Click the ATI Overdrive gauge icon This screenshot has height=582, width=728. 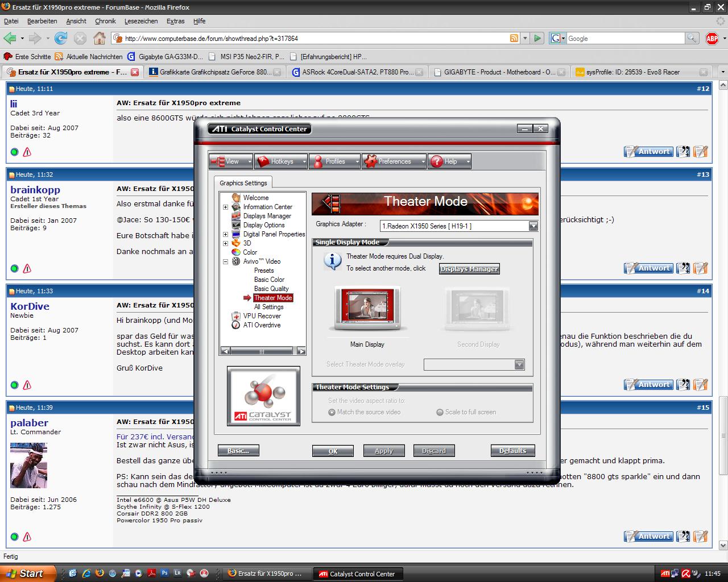pos(236,325)
